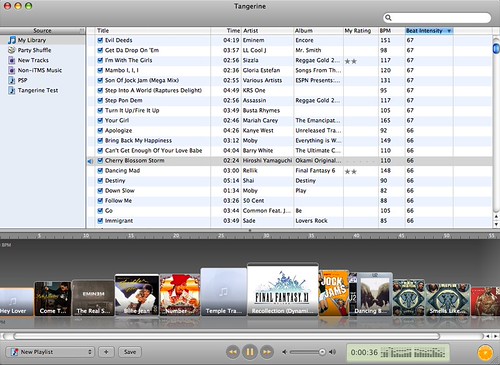Select the Temple Tra... album cover
This screenshot has height=365, width=500.
224,292
